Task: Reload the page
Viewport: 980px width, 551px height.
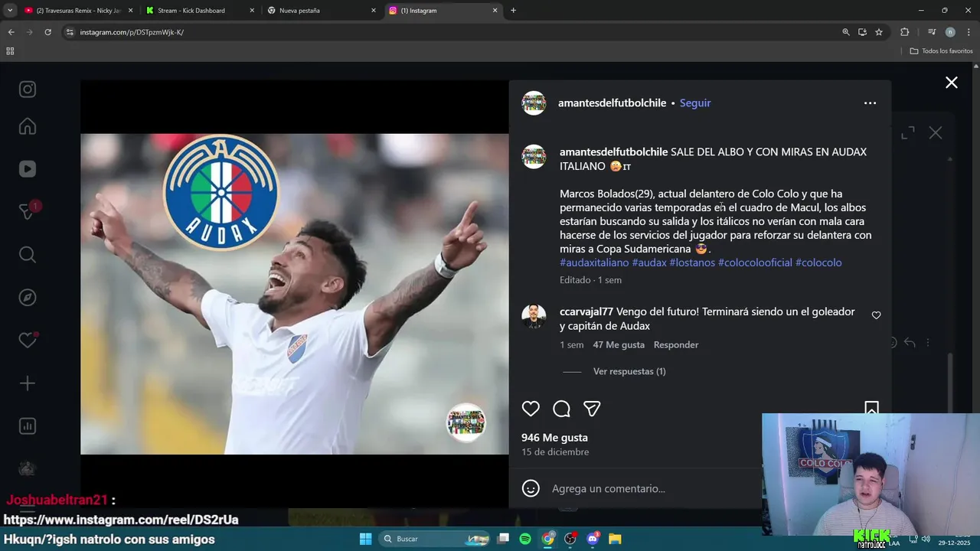Action: 47,32
